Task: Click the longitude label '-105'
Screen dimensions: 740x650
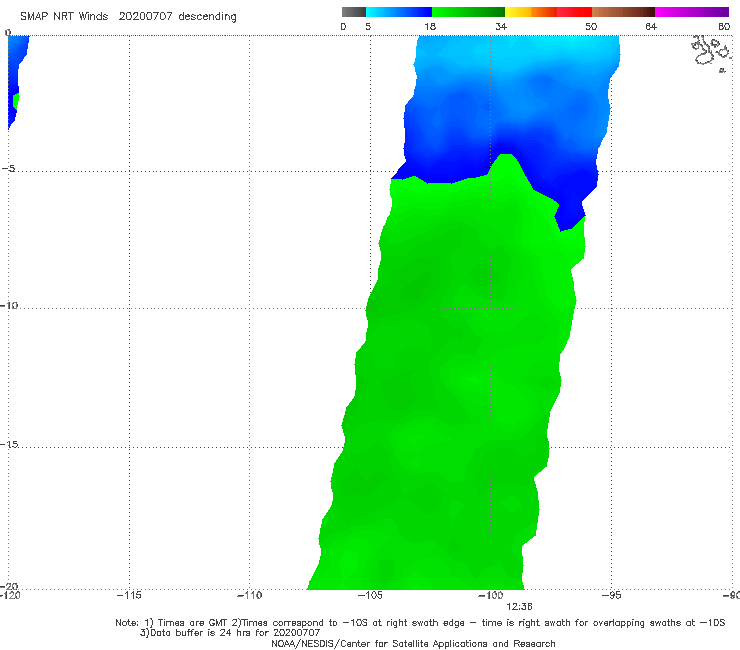Action: click(370, 595)
